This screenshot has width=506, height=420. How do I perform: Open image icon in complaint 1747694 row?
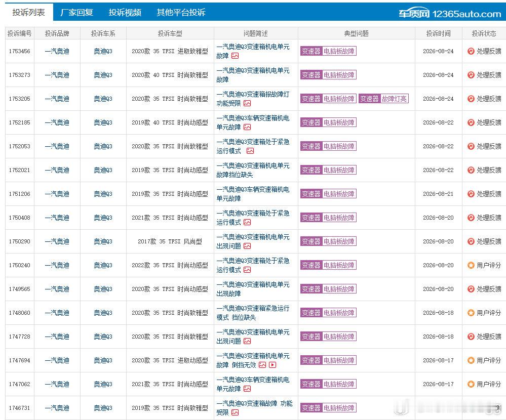[x=262, y=365]
